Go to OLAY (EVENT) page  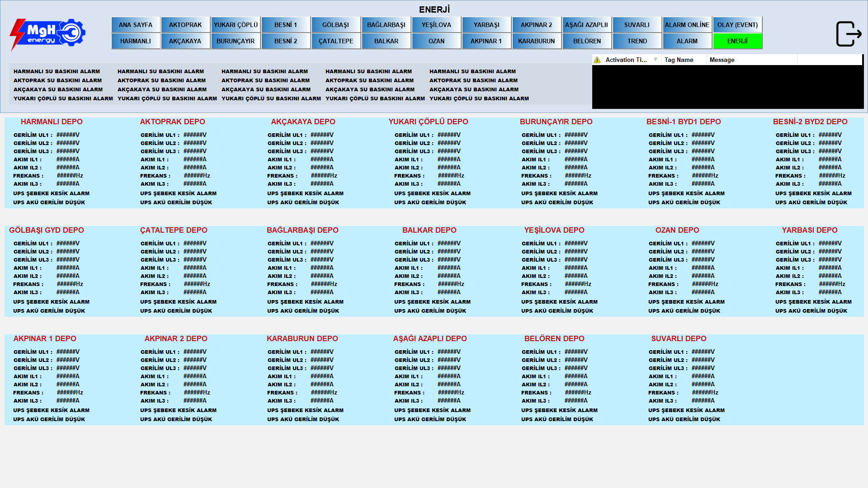click(x=737, y=25)
